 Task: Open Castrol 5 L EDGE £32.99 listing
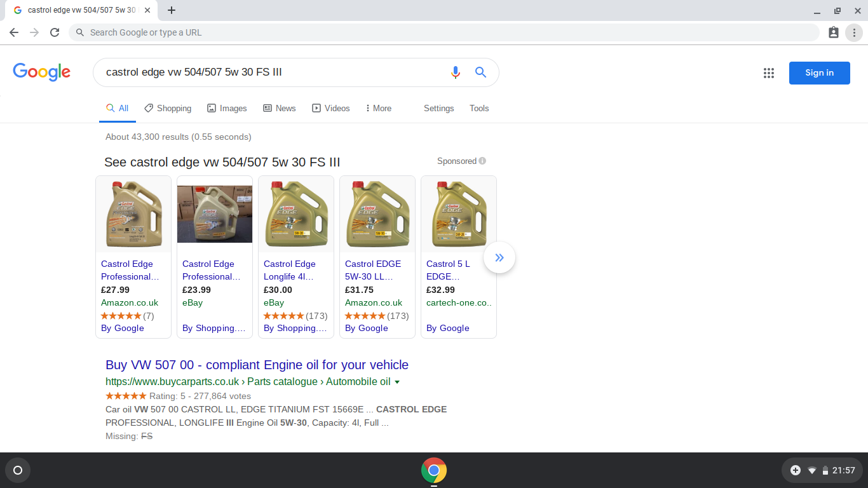[448, 270]
